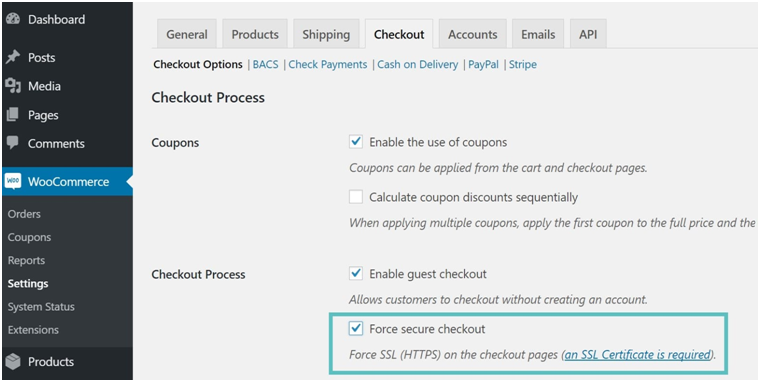Open the PayPal checkout section link
The height and width of the screenshot is (382, 760).
click(x=483, y=64)
